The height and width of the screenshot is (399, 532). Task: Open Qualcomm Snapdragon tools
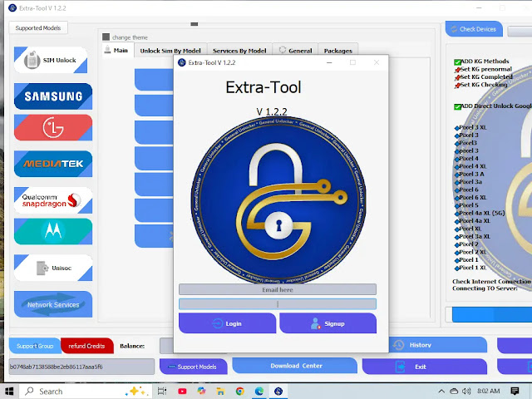(x=53, y=200)
